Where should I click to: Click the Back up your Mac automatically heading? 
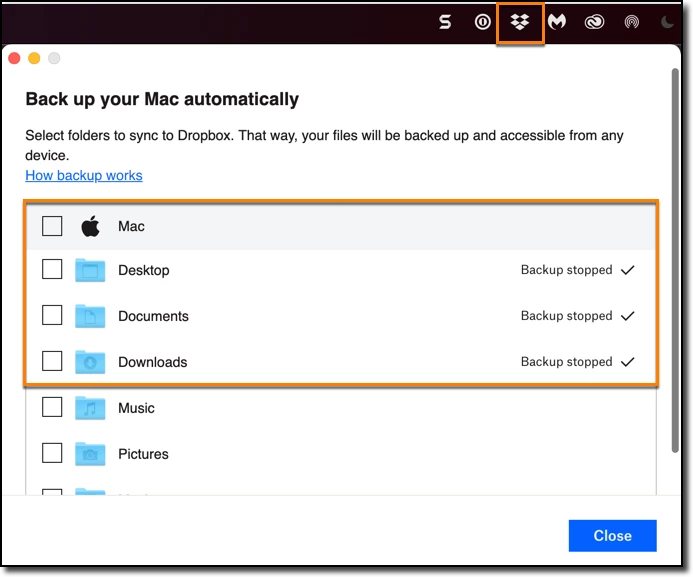click(x=162, y=99)
